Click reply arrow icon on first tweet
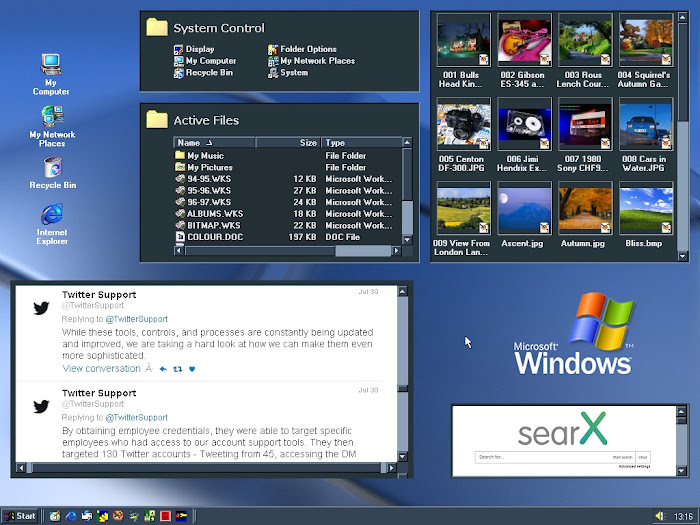The width and height of the screenshot is (700, 525). pos(163,369)
